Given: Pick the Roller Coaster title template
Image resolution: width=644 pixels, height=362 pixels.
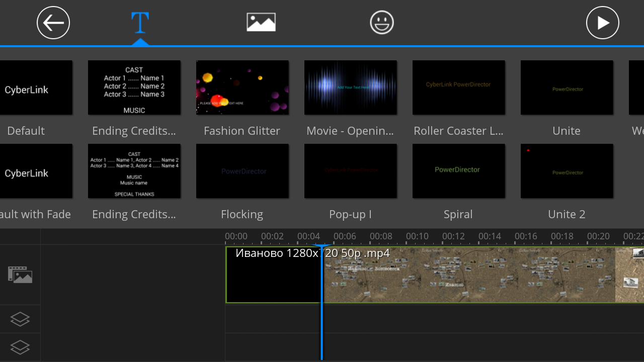Looking at the screenshot, I should point(459,88).
